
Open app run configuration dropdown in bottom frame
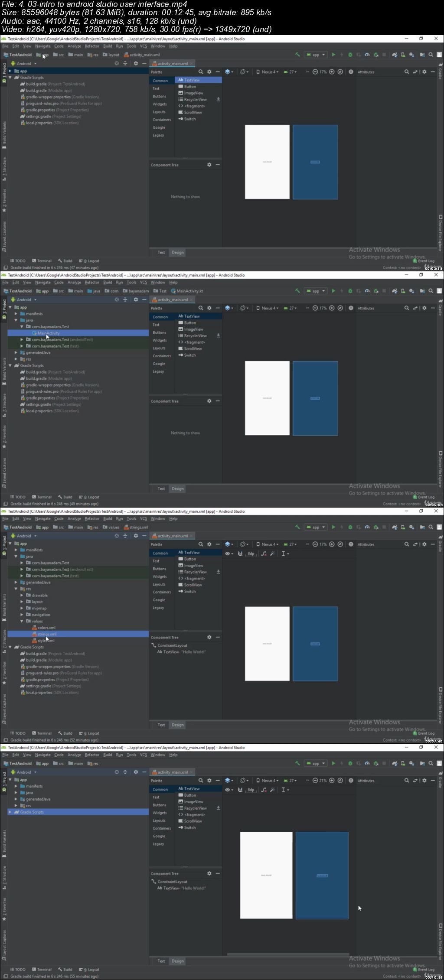point(316,763)
